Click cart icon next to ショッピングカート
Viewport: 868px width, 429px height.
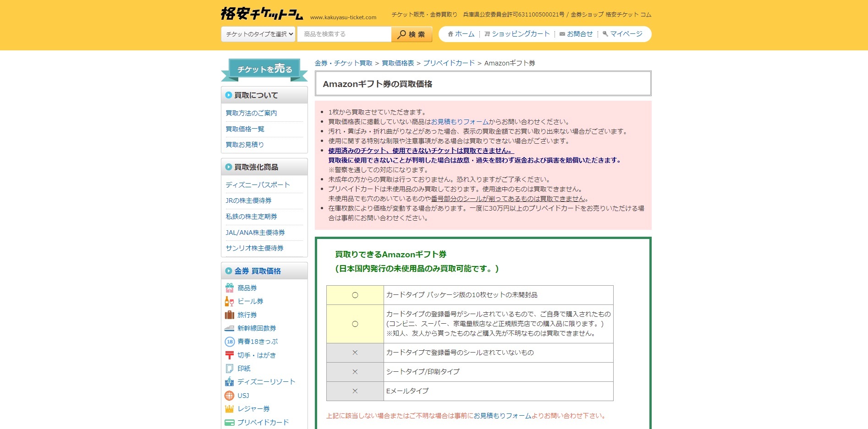(487, 34)
